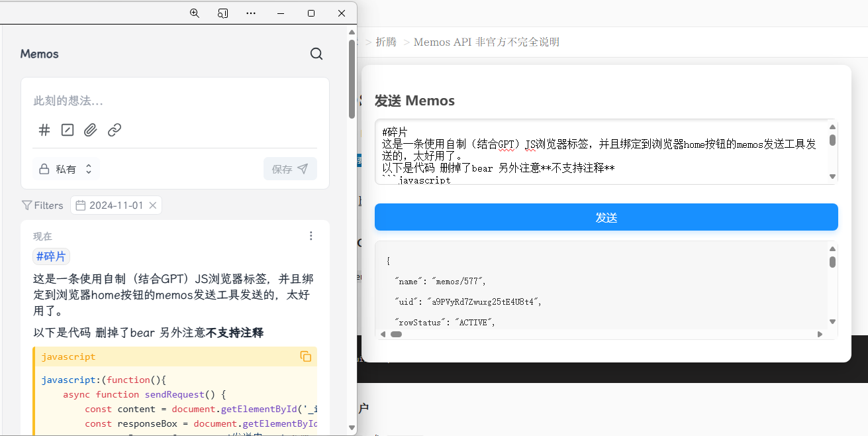Click the "const responseBox" code line
Screen dimensions: 868x436
tap(201, 423)
